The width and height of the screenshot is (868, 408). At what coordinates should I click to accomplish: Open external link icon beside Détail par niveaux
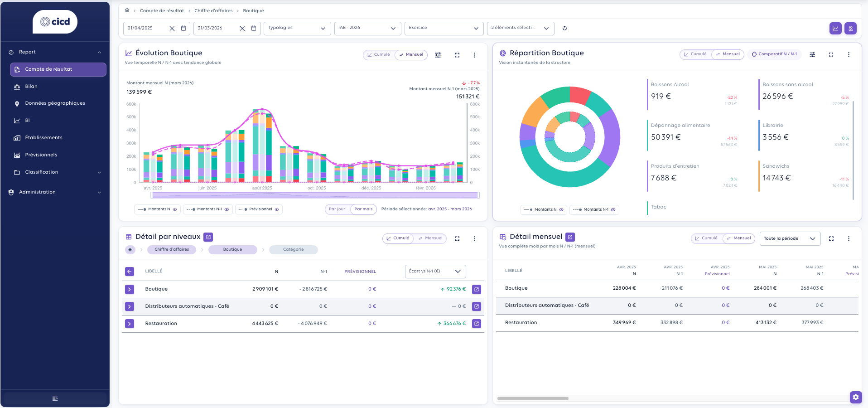click(208, 237)
